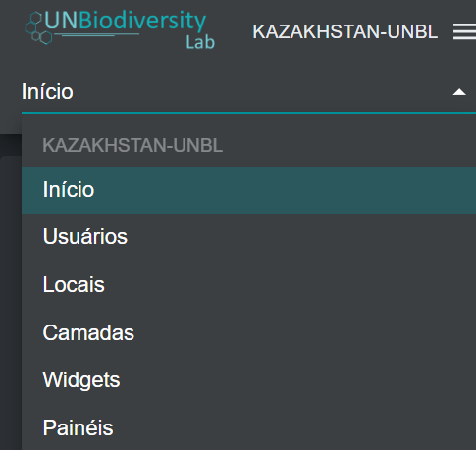Click the word Lab in the logo

coord(200,42)
